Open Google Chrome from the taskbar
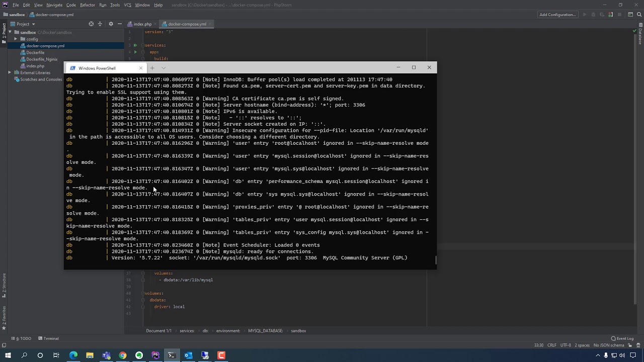 tap(123, 355)
